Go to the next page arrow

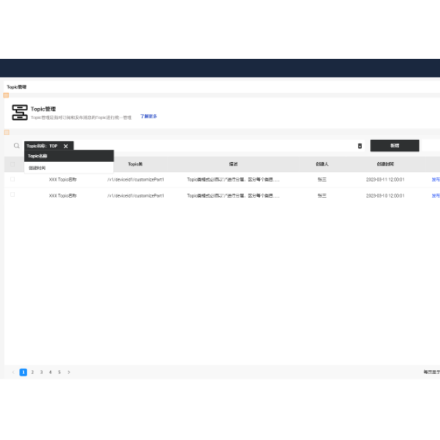click(x=69, y=372)
